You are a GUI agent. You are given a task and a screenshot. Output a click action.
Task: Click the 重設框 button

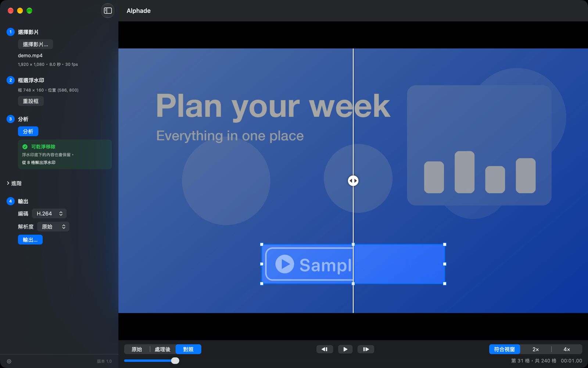pos(31,101)
